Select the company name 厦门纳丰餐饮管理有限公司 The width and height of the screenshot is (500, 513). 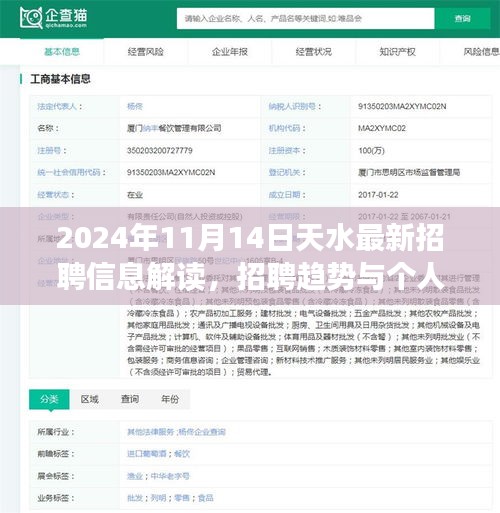click(174, 128)
